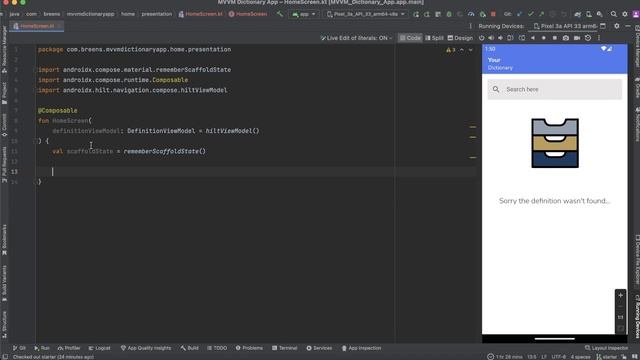Open the Pixel 3a API 33 device dropdown
The width and height of the screenshot is (640, 360).
point(366,14)
